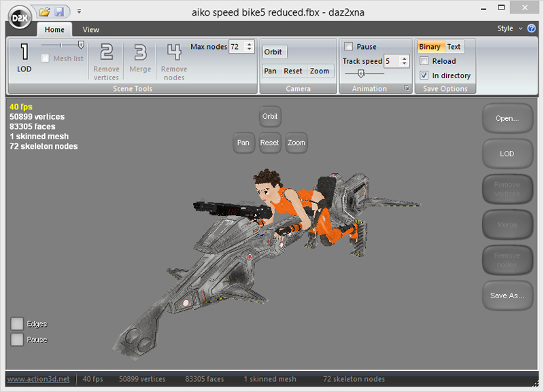
Task: Click Orbit in the Camera ribbon group
Action: [x=273, y=52]
